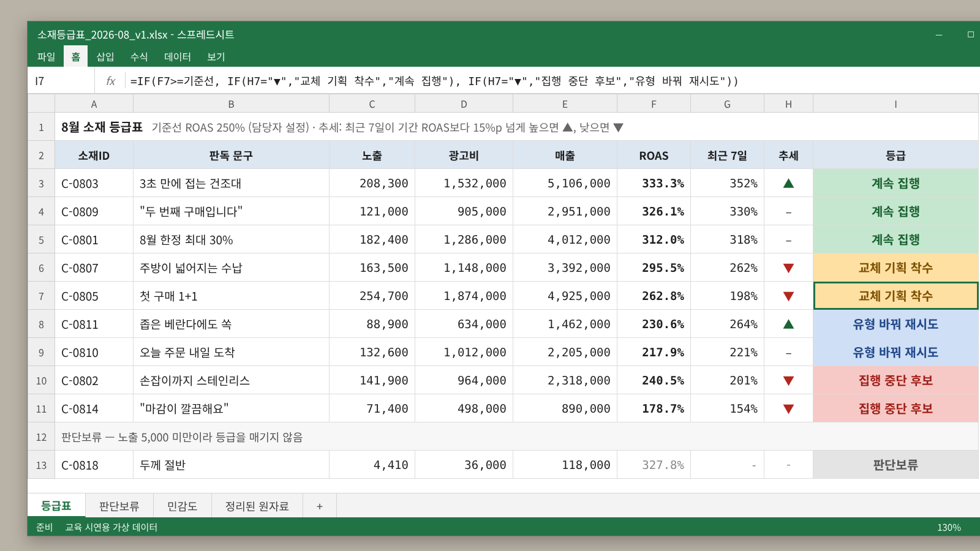Select the 광고비 header cell
Viewport: 980px width, 551px height.
[464, 156]
